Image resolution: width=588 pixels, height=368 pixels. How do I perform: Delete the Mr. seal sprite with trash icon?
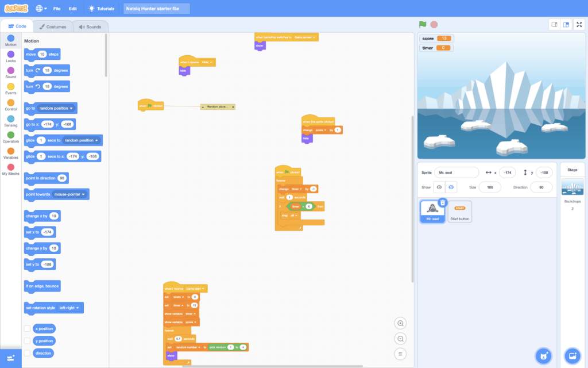click(x=443, y=203)
